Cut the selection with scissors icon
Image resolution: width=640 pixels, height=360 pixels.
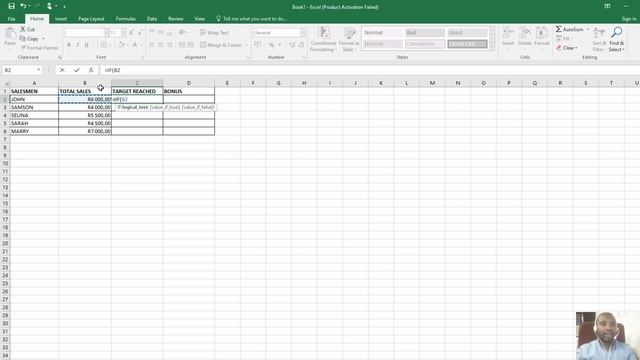(x=28, y=29)
